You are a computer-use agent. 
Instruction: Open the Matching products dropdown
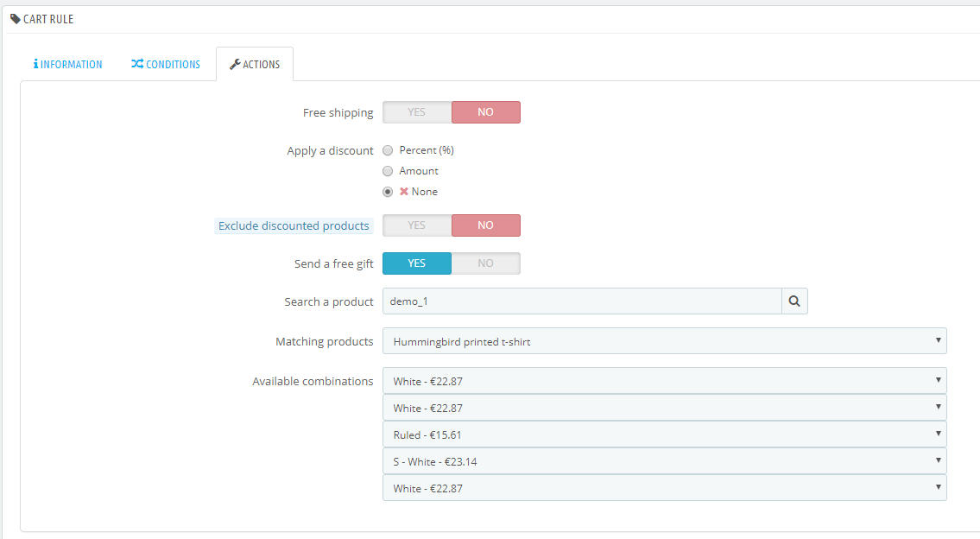[664, 341]
